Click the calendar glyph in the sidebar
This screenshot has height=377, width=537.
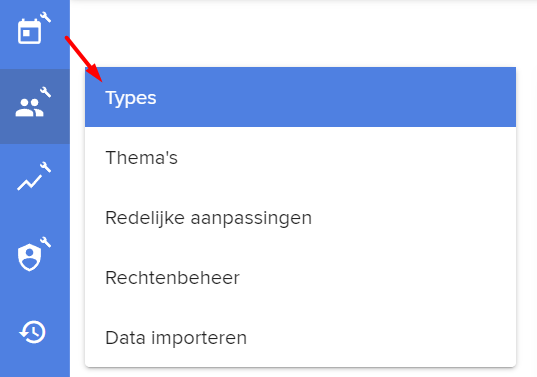point(29,32)
